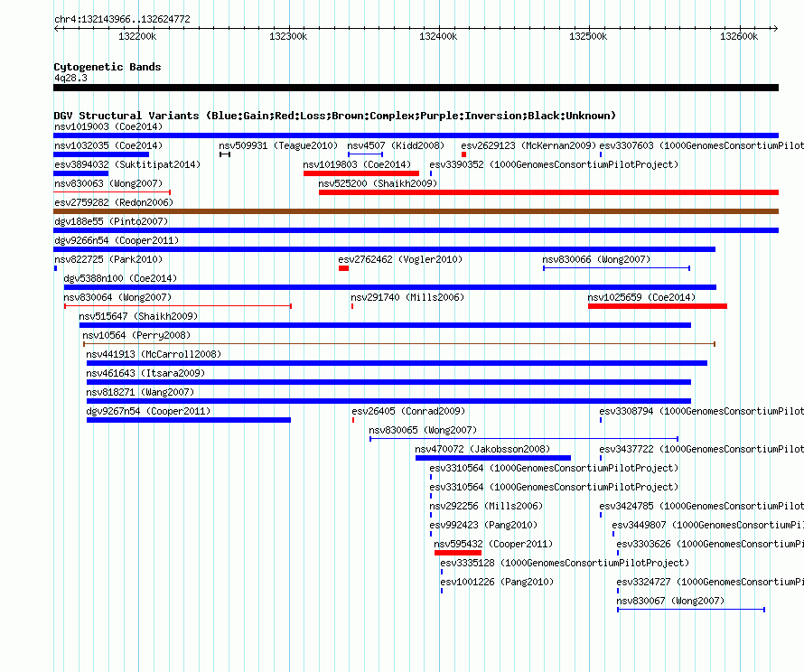Click nsv830066 (Wong2007) label
Image resolution: width=804 pixels, height=672 pixels.
[596, 259]
